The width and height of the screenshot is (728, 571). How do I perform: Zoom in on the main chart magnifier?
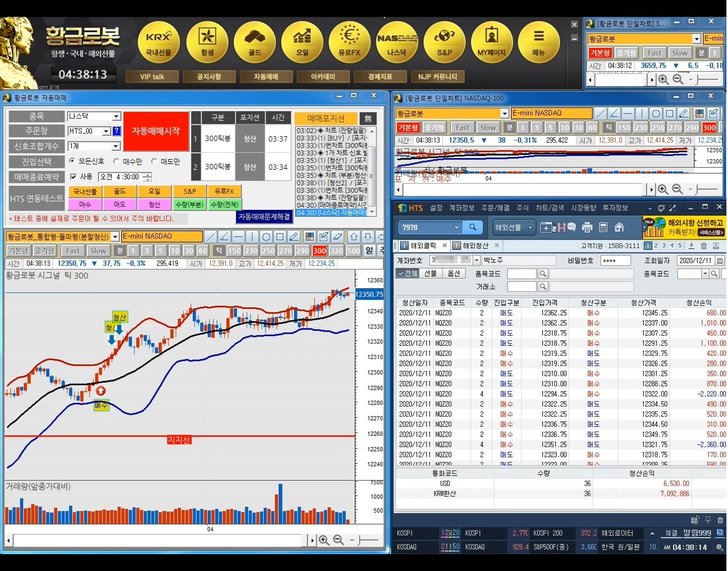[x=324, y=540]
